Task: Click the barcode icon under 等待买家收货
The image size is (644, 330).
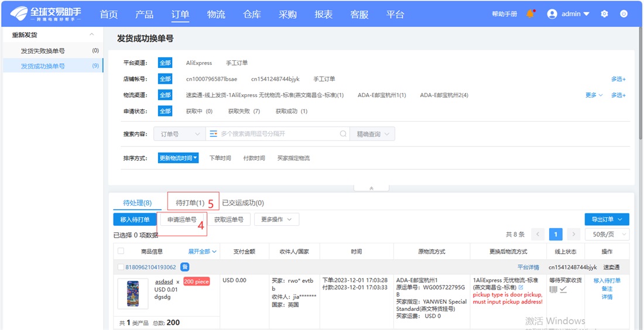Action: (554, 290)
